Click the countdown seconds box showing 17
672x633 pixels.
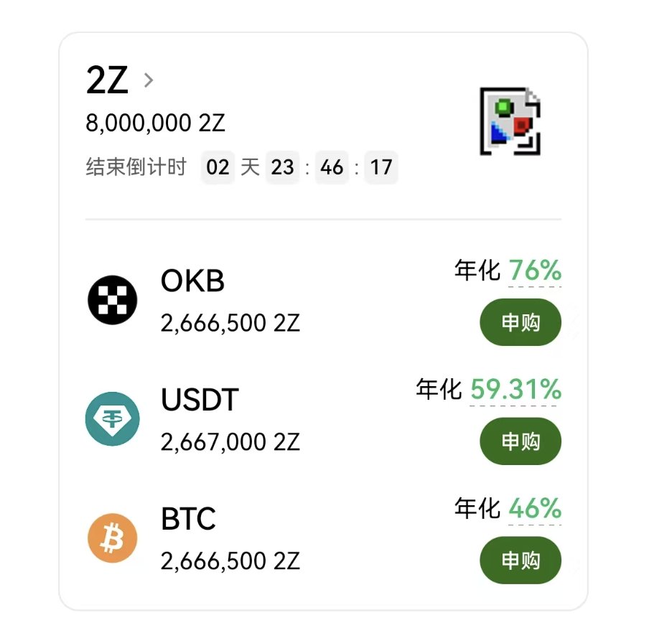pos(381,168)
